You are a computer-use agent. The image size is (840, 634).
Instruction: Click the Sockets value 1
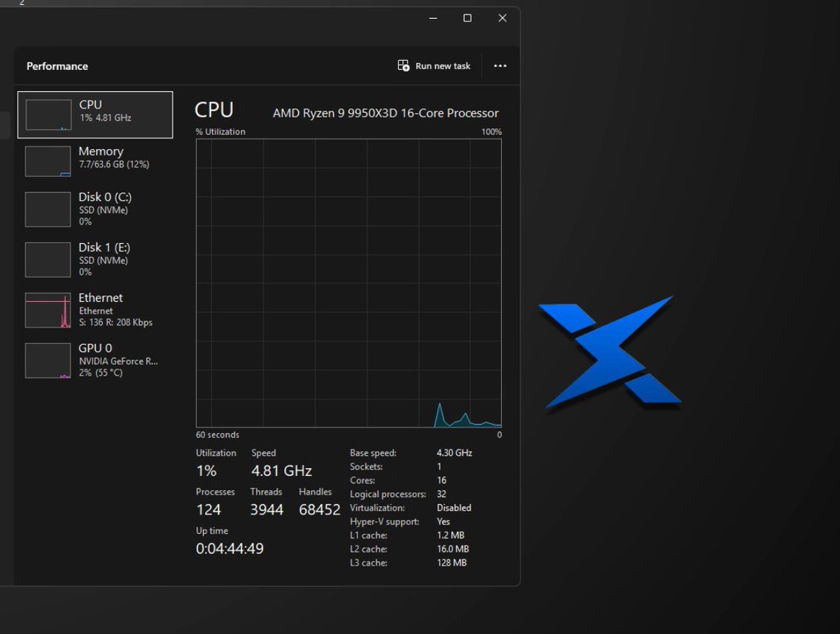tap(439, 467)
